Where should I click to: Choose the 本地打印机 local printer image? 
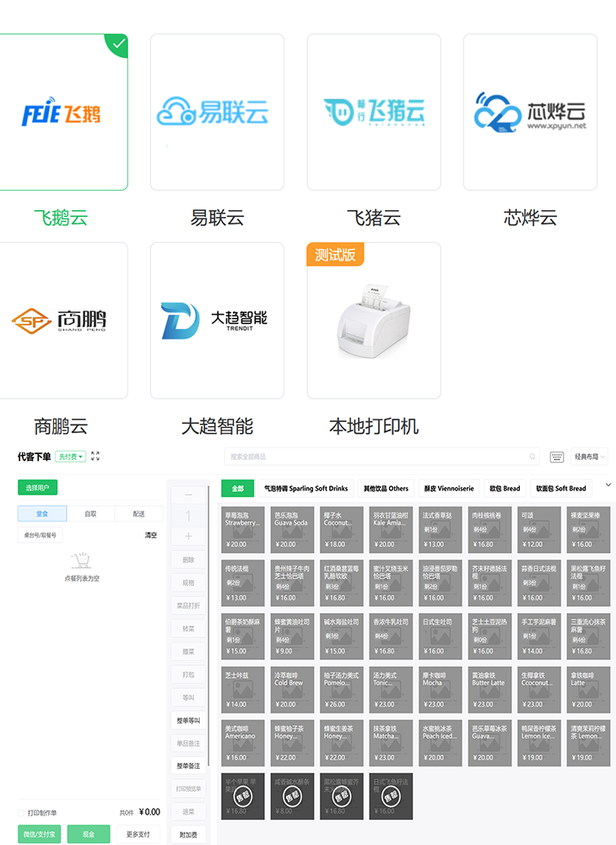click(374, 321)
